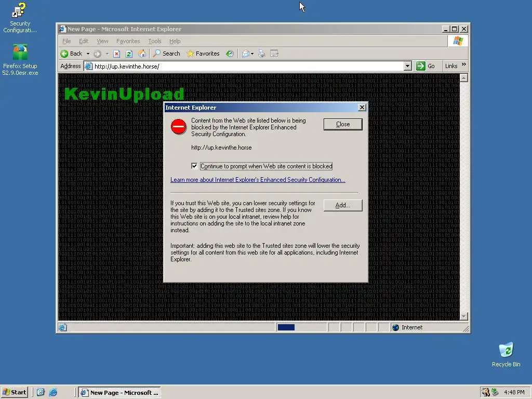Uncheck Continue to prompt when content blocked

[x=194, y=166]
